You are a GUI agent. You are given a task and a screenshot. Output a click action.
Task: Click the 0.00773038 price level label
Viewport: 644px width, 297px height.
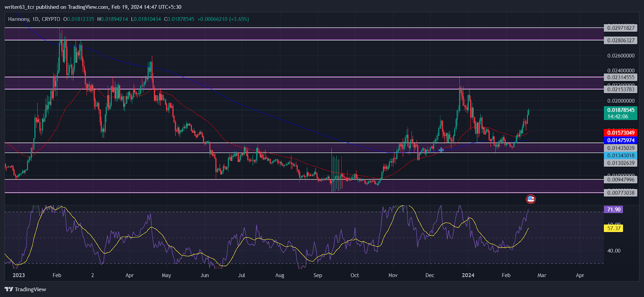click(621, 193)
